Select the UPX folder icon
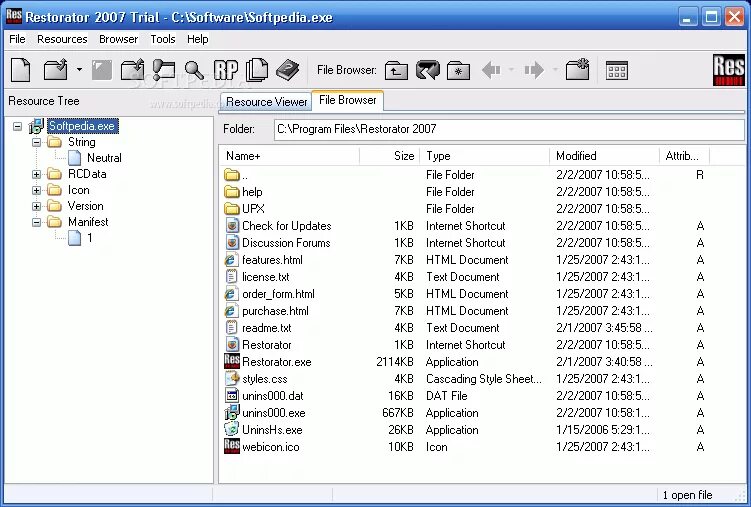This screenshot has height=507, width=751. [x=232, y=209]
